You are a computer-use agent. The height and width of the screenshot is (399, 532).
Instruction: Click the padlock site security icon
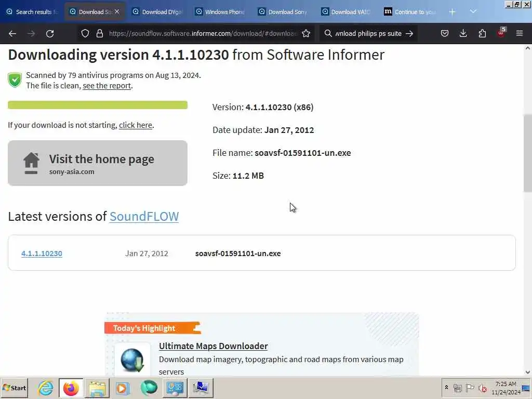click(x=99, y=33)
